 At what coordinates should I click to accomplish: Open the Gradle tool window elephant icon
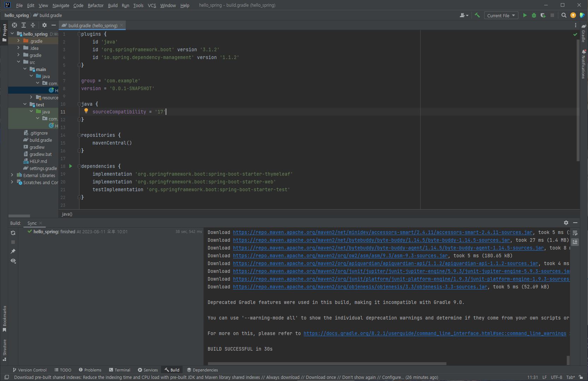click(584, 34)
